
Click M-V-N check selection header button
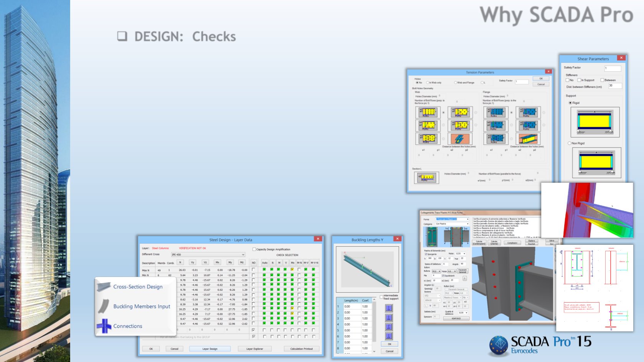314,262
